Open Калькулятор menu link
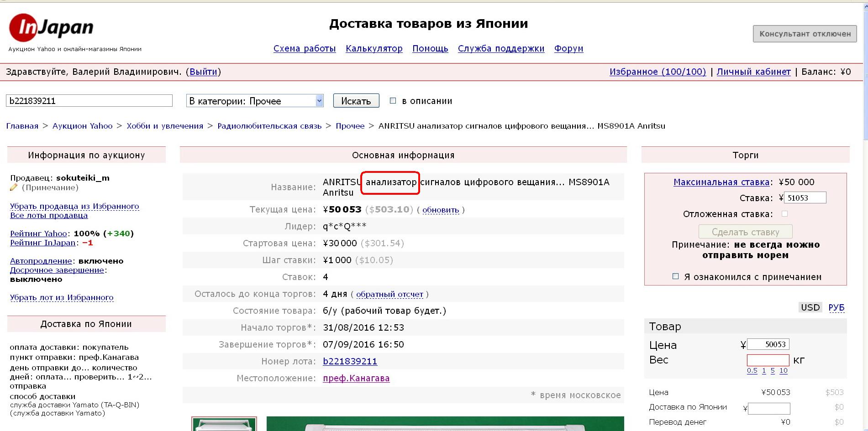This screenshot has width=868, height=431. tap(374, 48)
